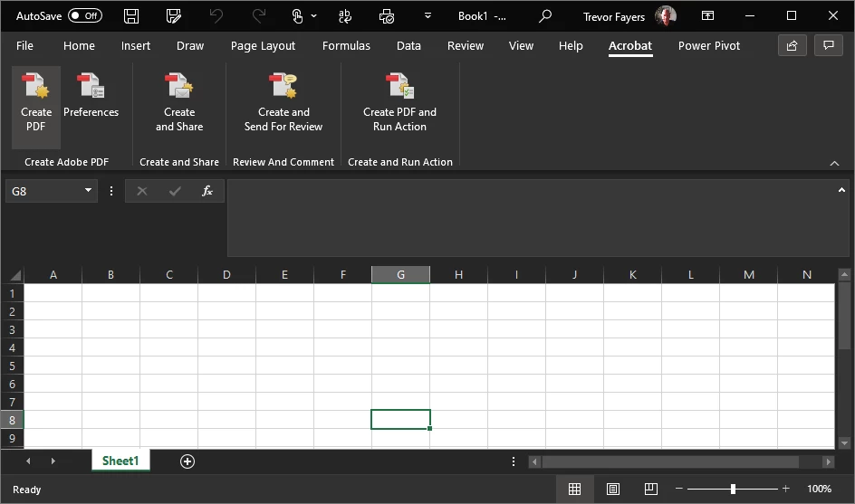Viewport: 855px width, 504px height.
Task: Click the Cancel formula X icon
Action: click(142, 191)
